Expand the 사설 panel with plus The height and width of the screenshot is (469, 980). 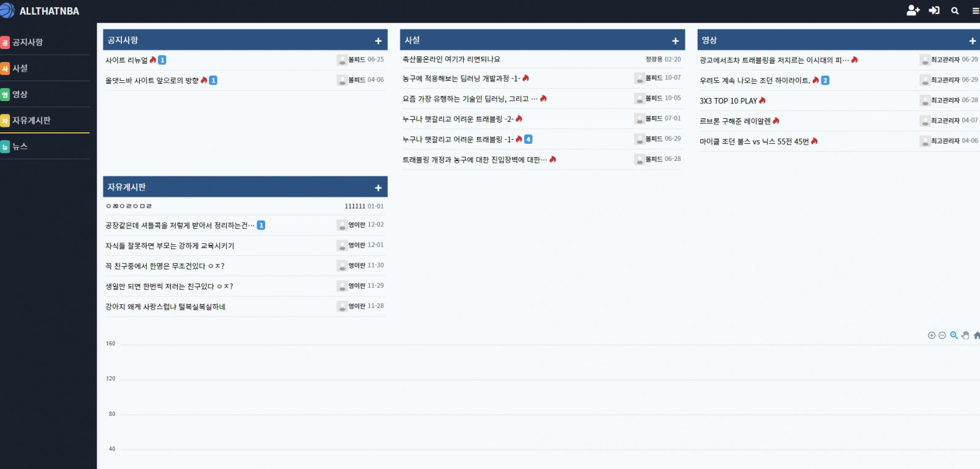coord(675,41)
